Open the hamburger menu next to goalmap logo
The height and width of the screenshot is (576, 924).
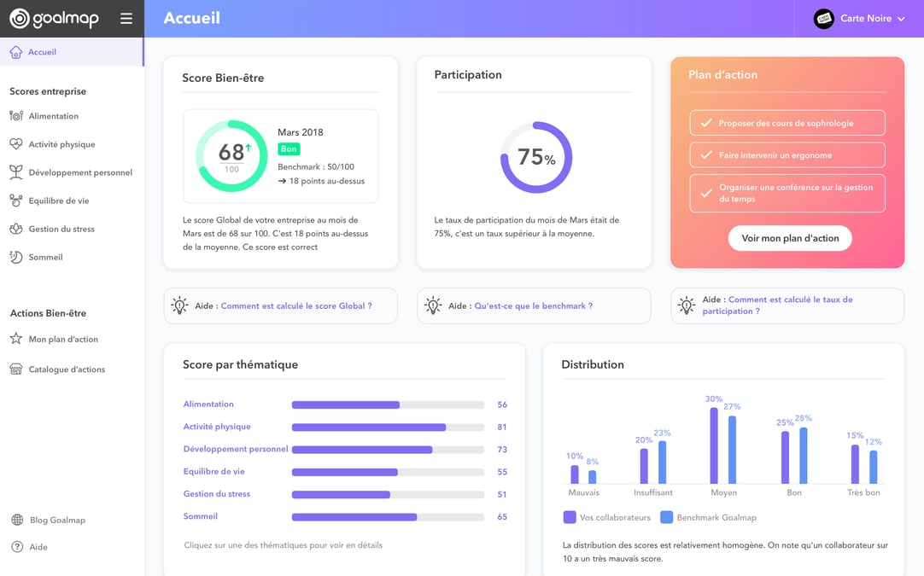tap(126, 19)
